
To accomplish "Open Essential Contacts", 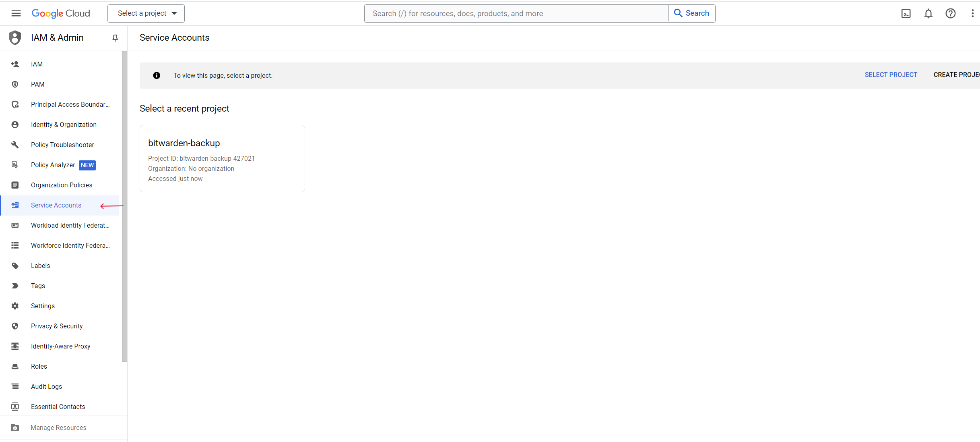I will [58, 407].
